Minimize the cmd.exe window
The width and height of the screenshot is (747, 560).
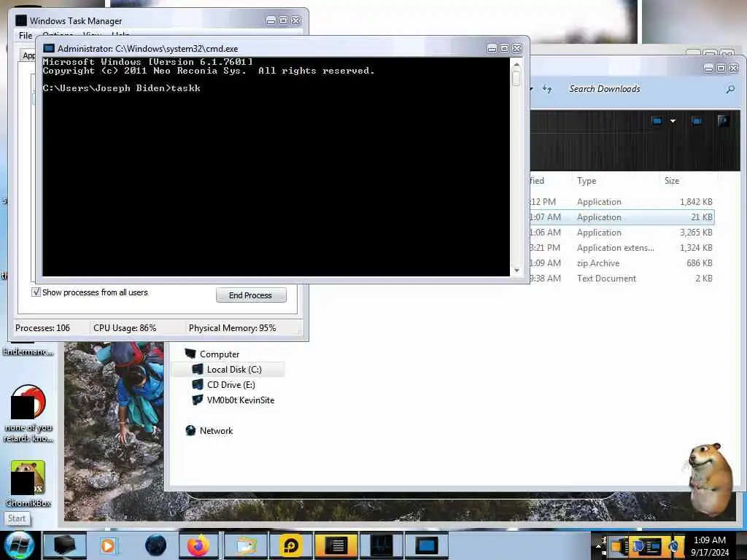click(x=492, y=49)
